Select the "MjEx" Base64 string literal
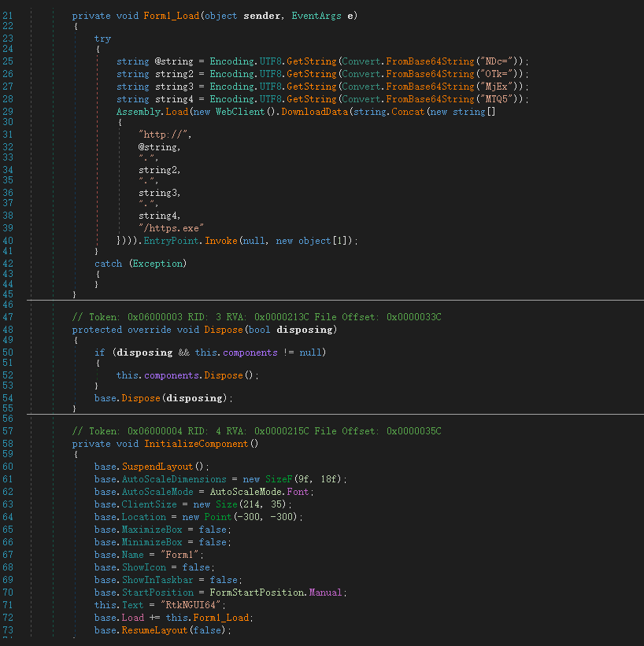This screenshot has width=644, height=646. [498, 87]
